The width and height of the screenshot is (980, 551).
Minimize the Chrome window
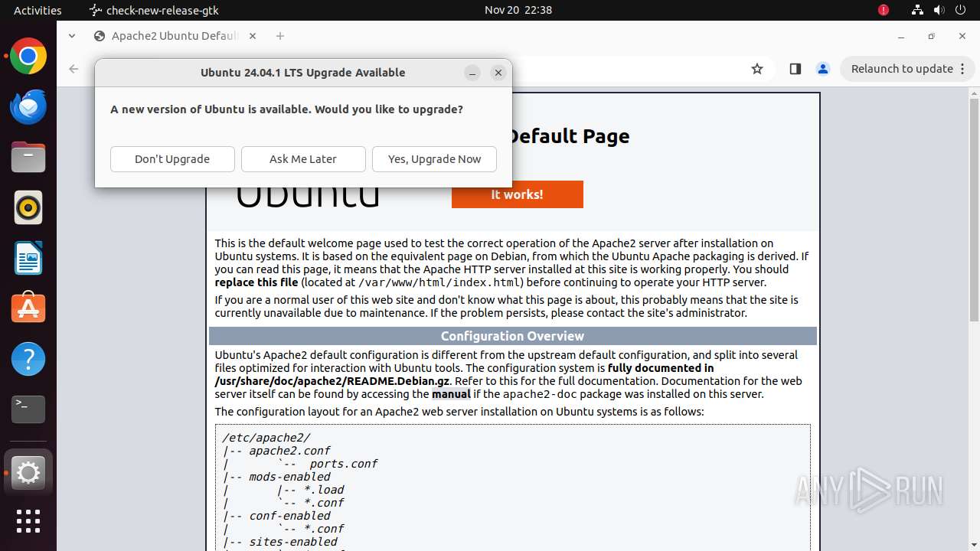pyautogui.click(x=902, y=36)
